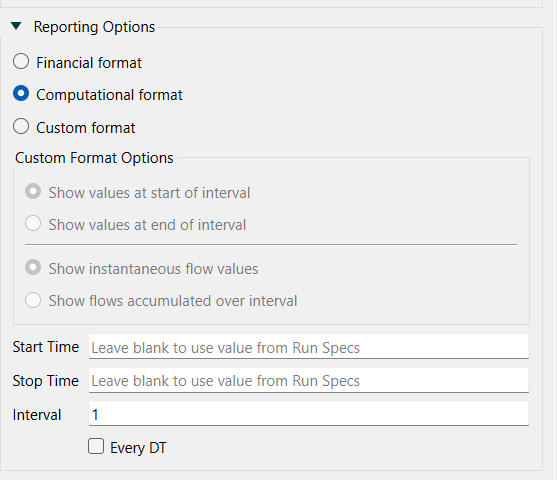The width and height of the screenshot is (557, 480).
Task: Select the Financial format radio button
Action: point(21,61)
